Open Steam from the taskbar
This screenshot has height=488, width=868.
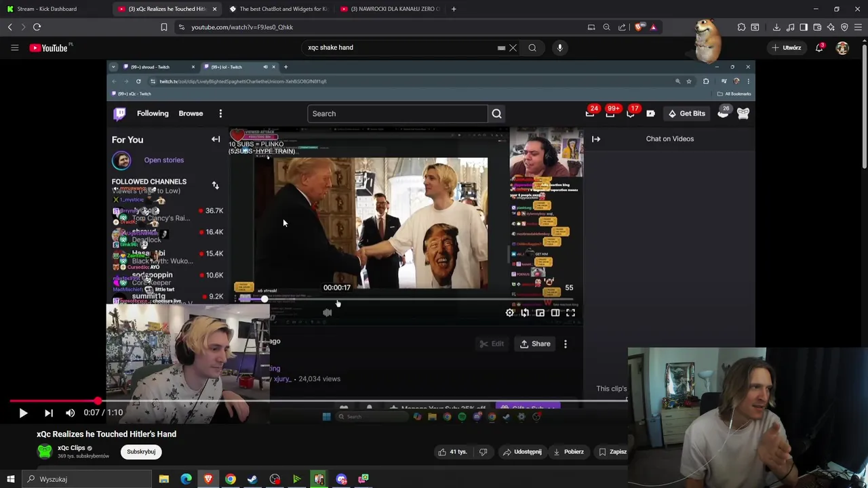pos(252,479)
